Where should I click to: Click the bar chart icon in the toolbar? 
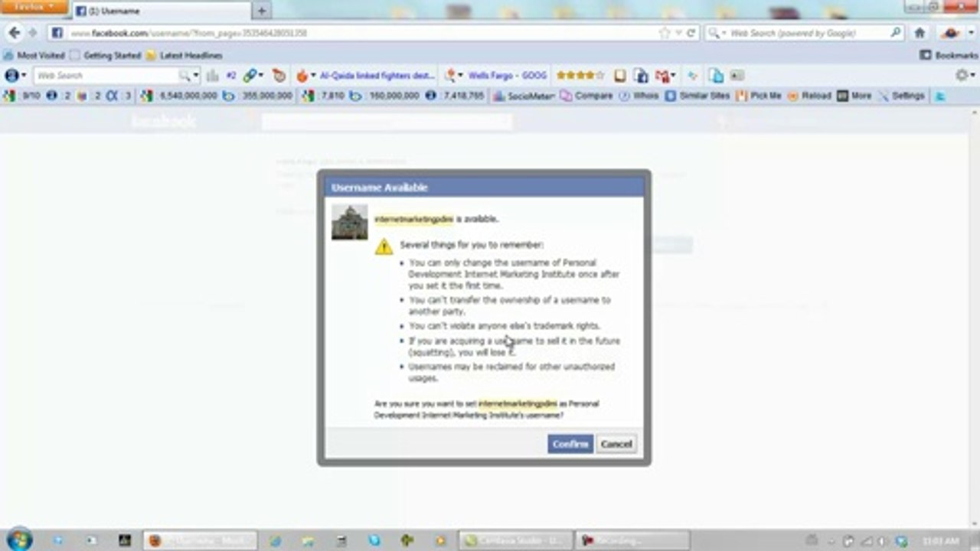click(x=212, y=75)
